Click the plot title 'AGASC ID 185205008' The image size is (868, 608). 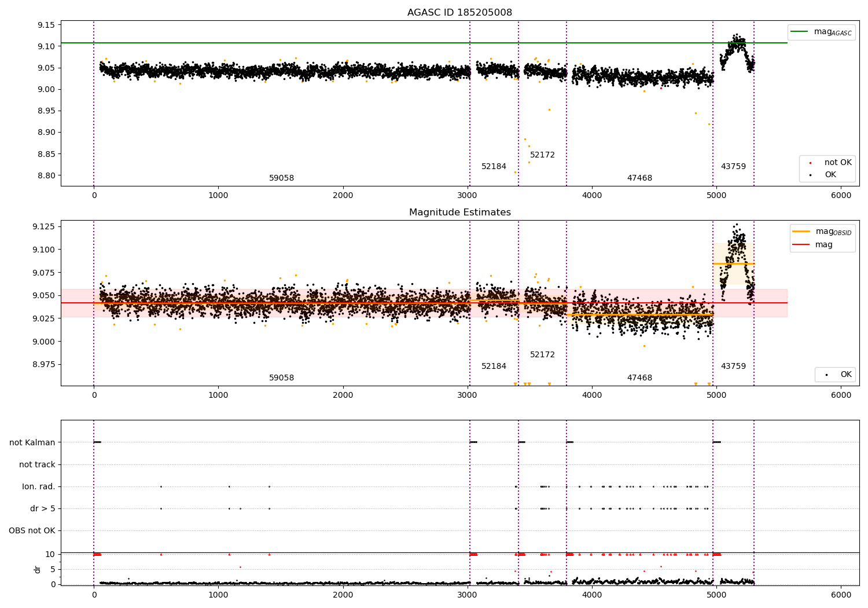(459, 13)
